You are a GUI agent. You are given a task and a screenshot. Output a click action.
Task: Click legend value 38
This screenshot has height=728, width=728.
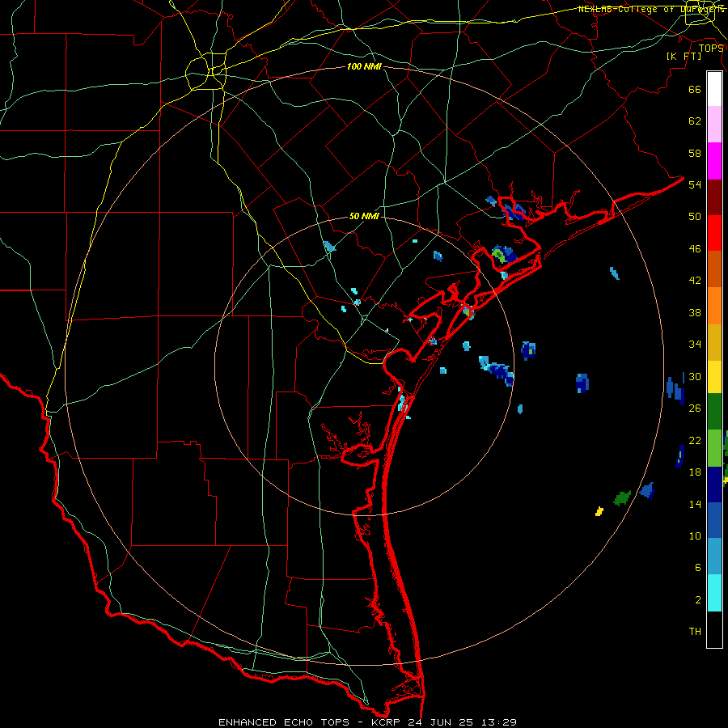tap(695, 312)
